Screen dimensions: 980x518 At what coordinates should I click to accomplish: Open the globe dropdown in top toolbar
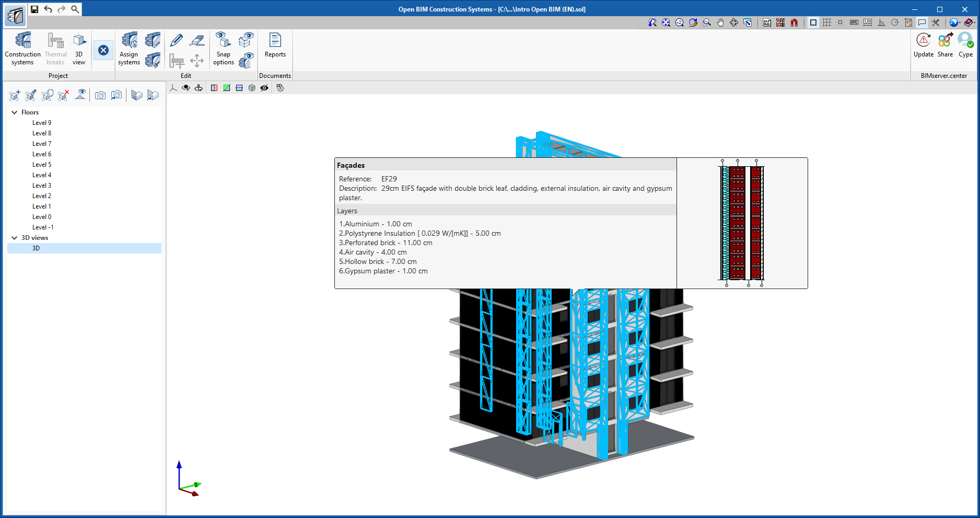[x=955, y=22]
